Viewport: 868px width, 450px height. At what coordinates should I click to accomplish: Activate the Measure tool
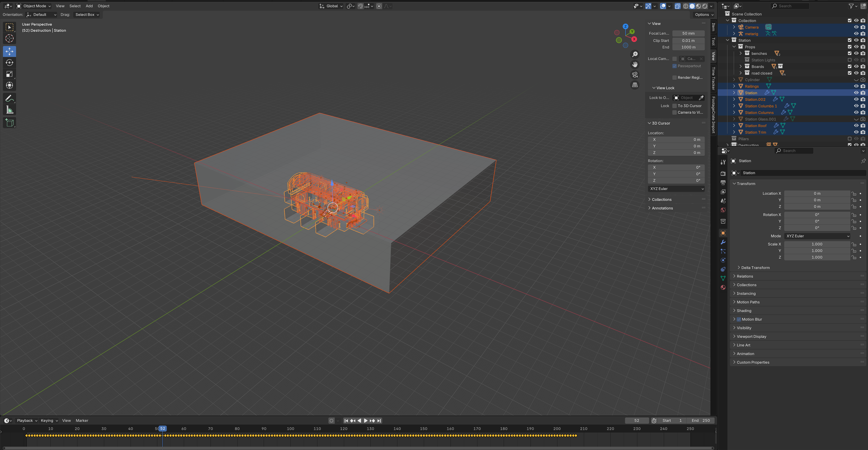click(9, 110)
